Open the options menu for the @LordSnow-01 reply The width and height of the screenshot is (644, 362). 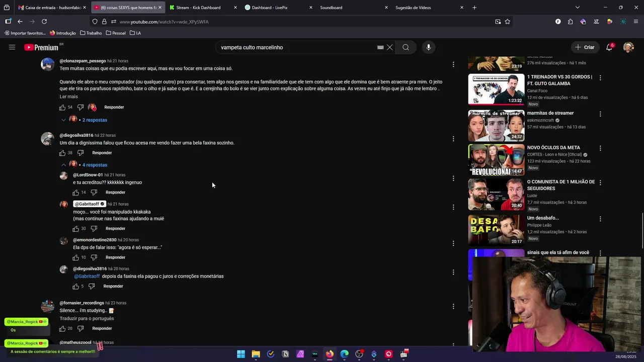[x=453, y=178]
